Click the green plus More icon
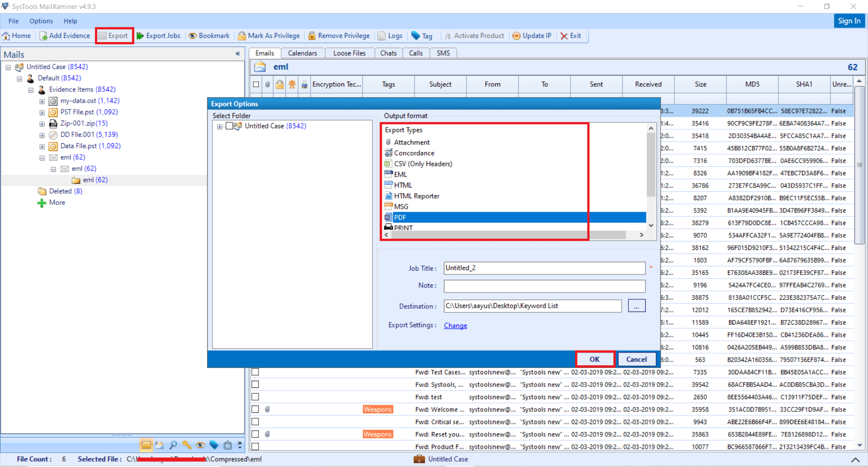The height and width of the screenshot is (467, 868). point(42,203)
